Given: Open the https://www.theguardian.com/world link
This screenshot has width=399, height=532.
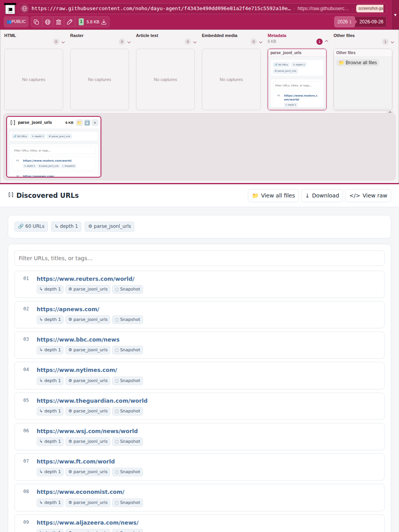Looking at the screenshot, I should coord(92,401).
